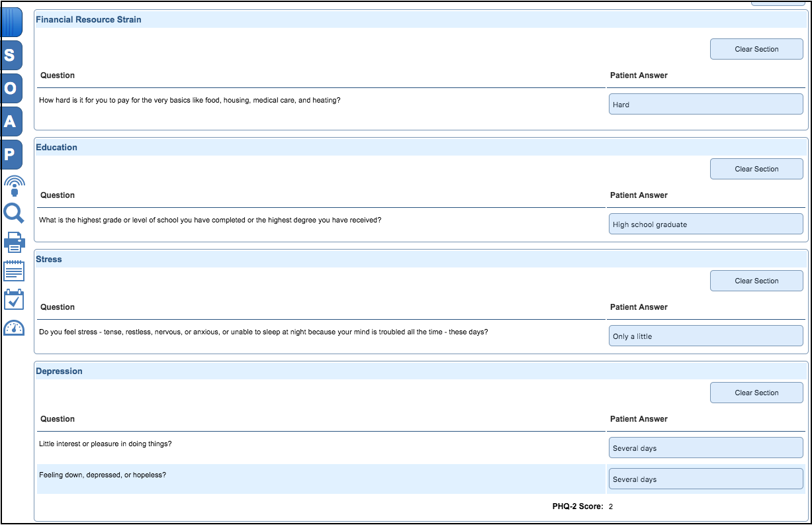Open the 'High school graduate' answer dropdown
Image resolution: width=812 pixels, height=525 pixels.
click(705, 224)
